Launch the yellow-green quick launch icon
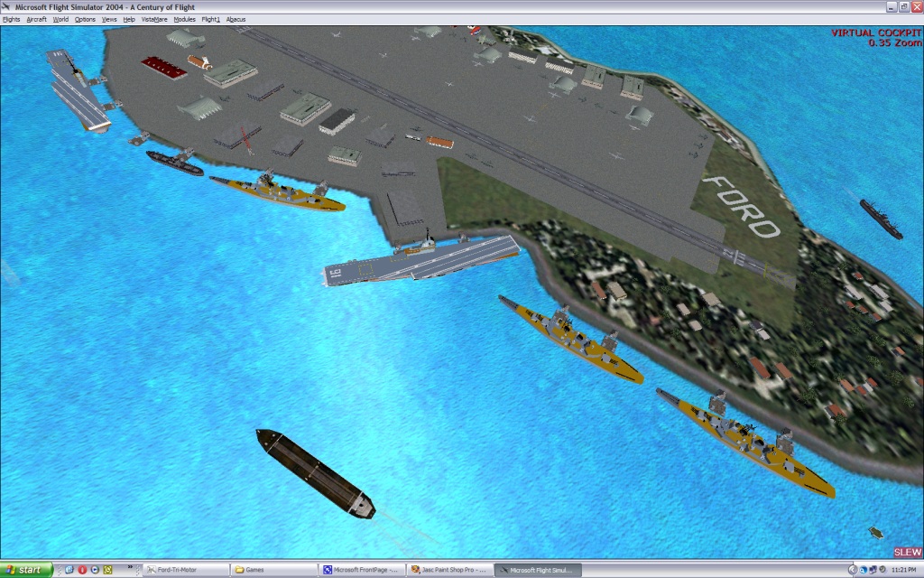 108,570
